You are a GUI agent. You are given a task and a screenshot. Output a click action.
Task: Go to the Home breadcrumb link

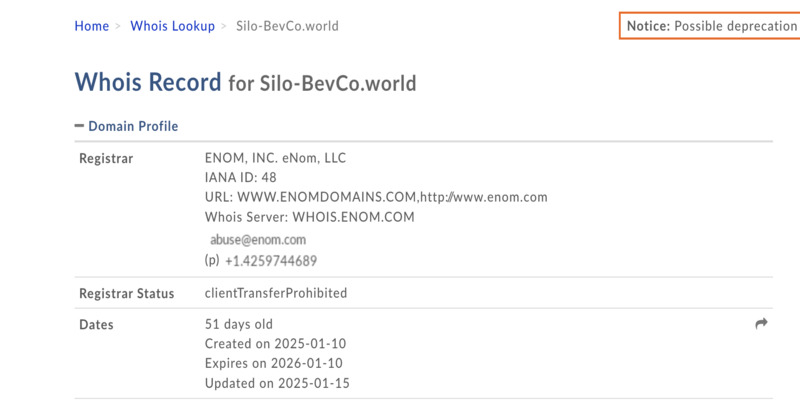tap(91, 26)
